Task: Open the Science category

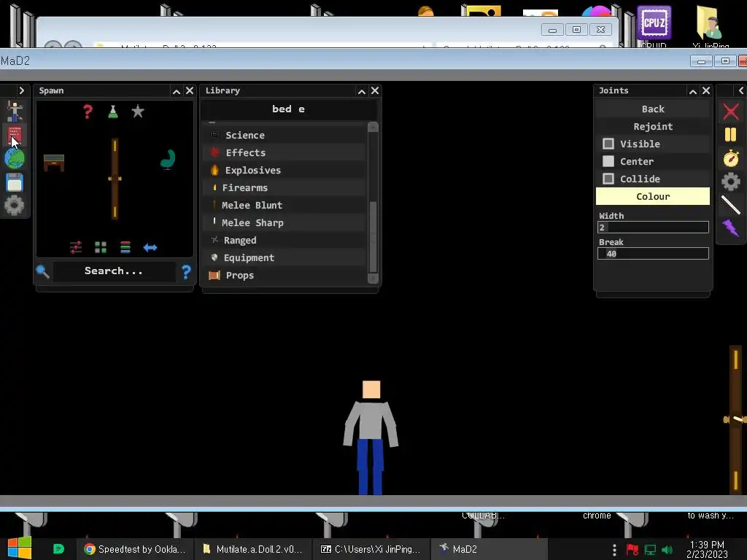Action: [285, 135]
